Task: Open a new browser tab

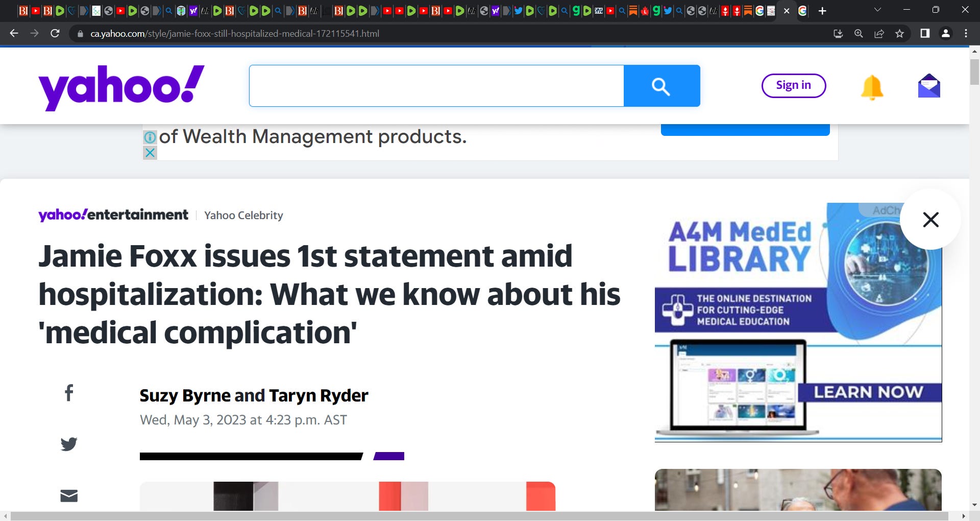Action: point(822,11)
